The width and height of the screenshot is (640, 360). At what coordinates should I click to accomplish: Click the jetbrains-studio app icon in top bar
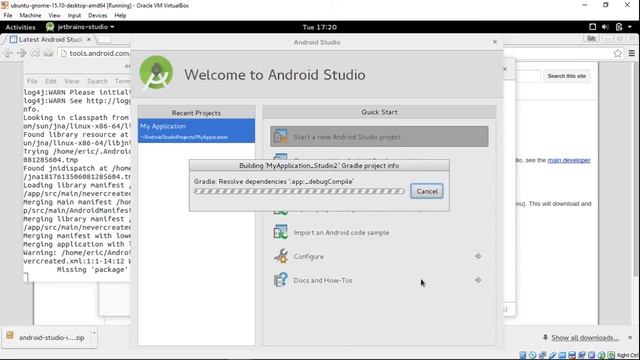point(50,27)
